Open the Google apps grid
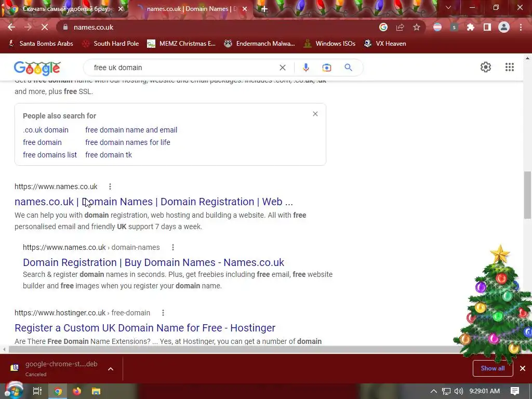The image size is (532, 399). 509,67
